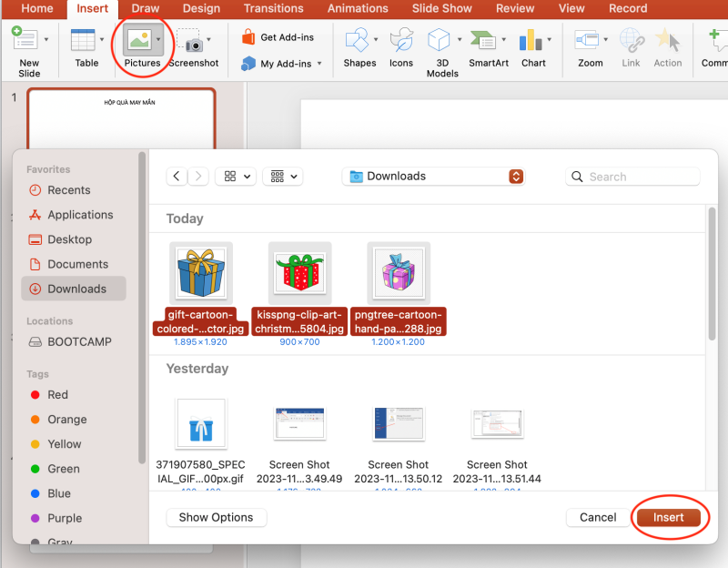This screenshot has height=568, width=728.
Task: Open the Review tab
Action: pyautogui.click(x=515, y=8)
